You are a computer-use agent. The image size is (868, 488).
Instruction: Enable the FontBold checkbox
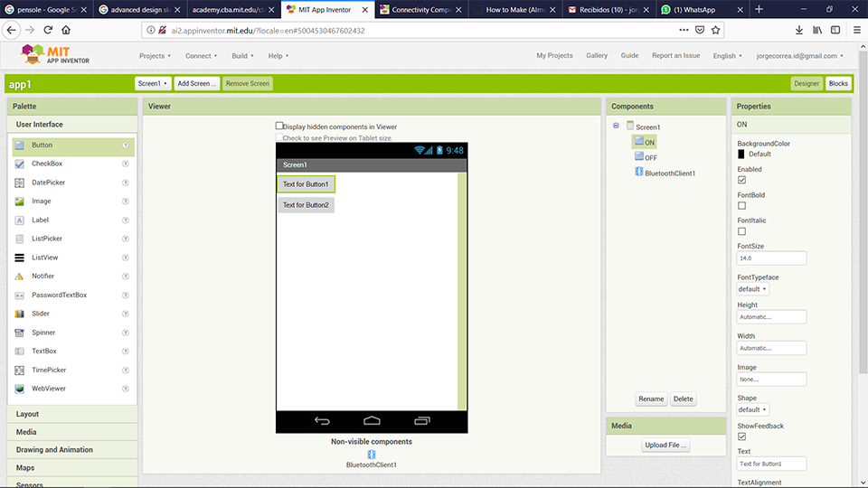[x=741, y=206]
